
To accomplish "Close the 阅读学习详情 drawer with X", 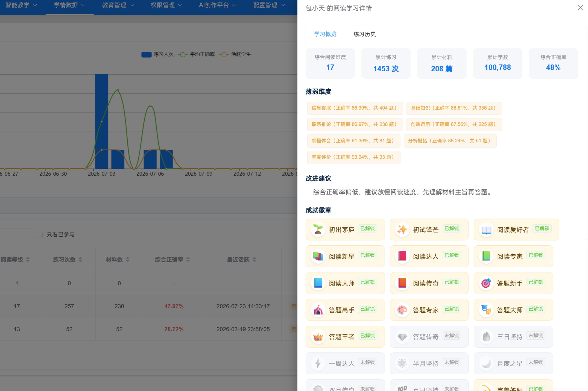I will 580,8.
